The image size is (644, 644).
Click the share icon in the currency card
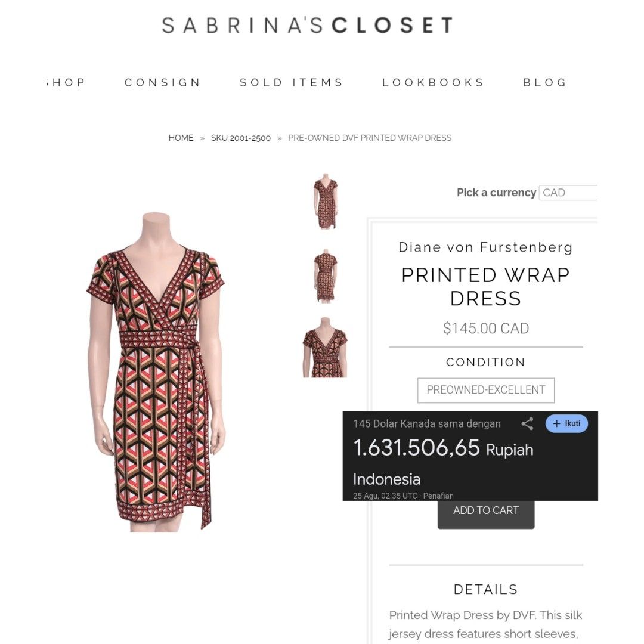point(527,424)
